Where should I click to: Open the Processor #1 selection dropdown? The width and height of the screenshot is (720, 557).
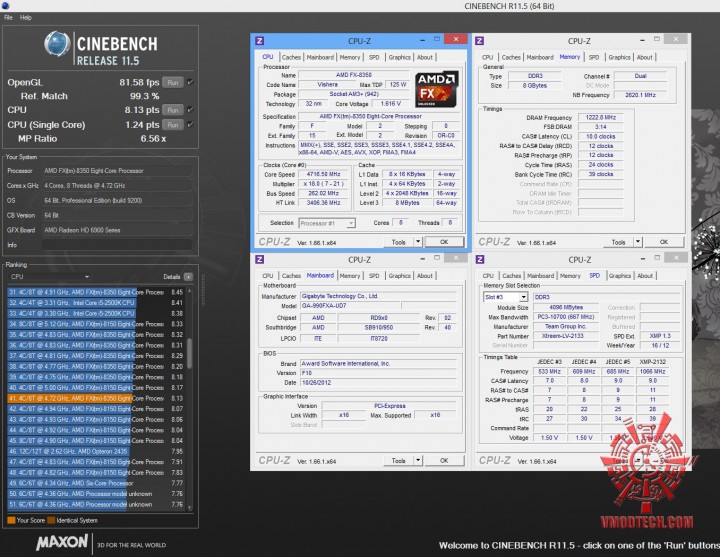coord(326,223)
